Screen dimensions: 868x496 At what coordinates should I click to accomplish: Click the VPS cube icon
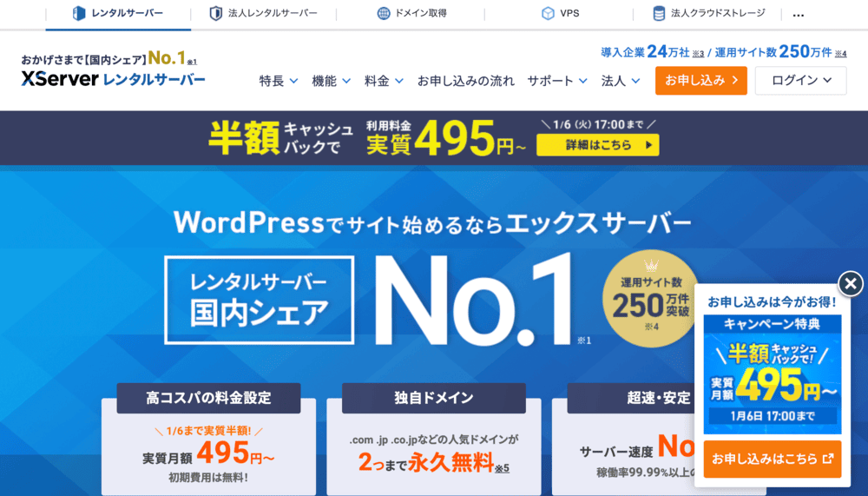(548, 13)
